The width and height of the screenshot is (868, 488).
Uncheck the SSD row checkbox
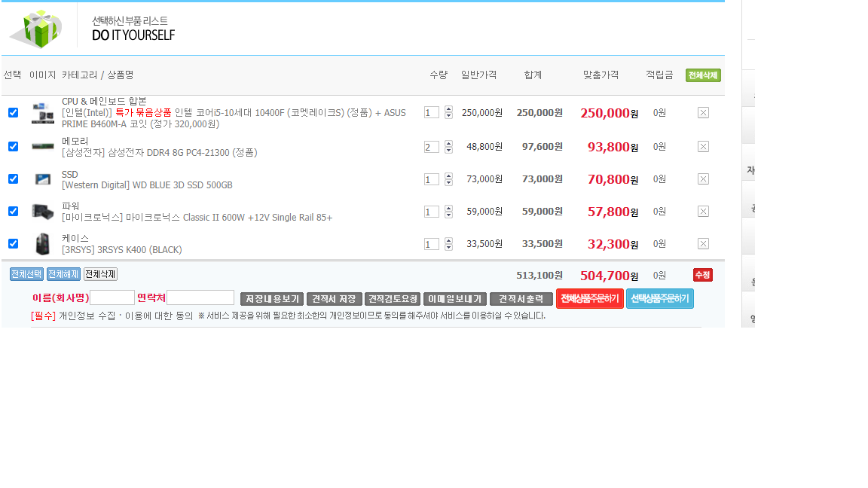click(14, 179)
